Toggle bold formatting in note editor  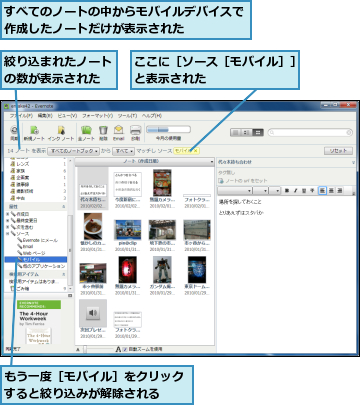(x=287, y=190)
